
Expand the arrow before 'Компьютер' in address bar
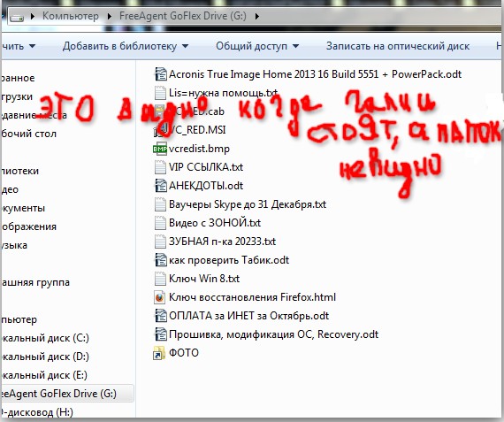(32, 16)
